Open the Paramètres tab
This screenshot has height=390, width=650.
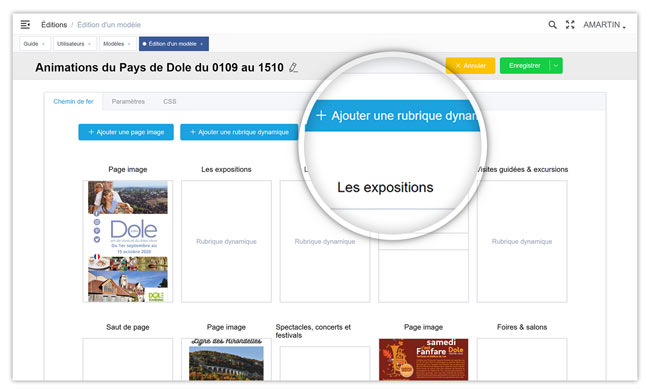128,101
